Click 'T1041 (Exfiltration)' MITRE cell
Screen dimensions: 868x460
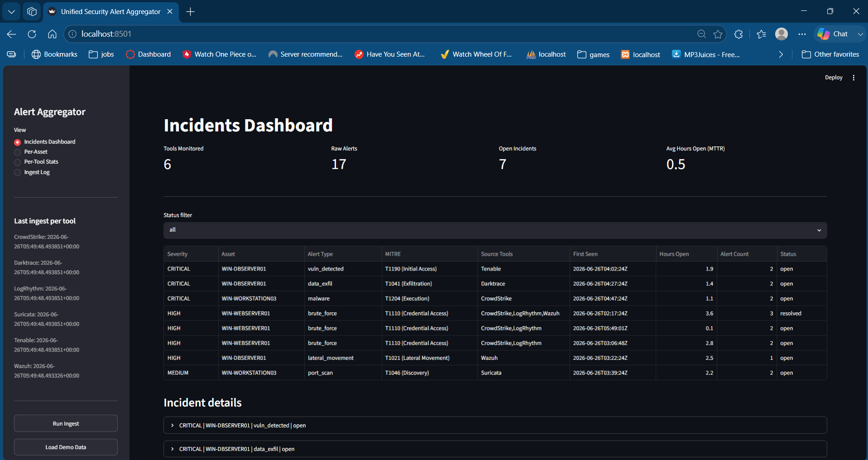[x=429, y=284]
